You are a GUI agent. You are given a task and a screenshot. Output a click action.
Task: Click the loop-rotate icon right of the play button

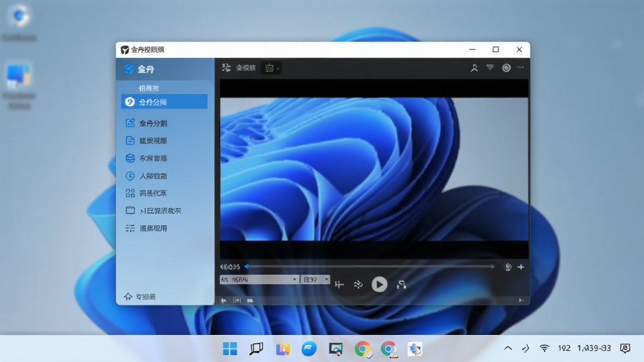401,285
